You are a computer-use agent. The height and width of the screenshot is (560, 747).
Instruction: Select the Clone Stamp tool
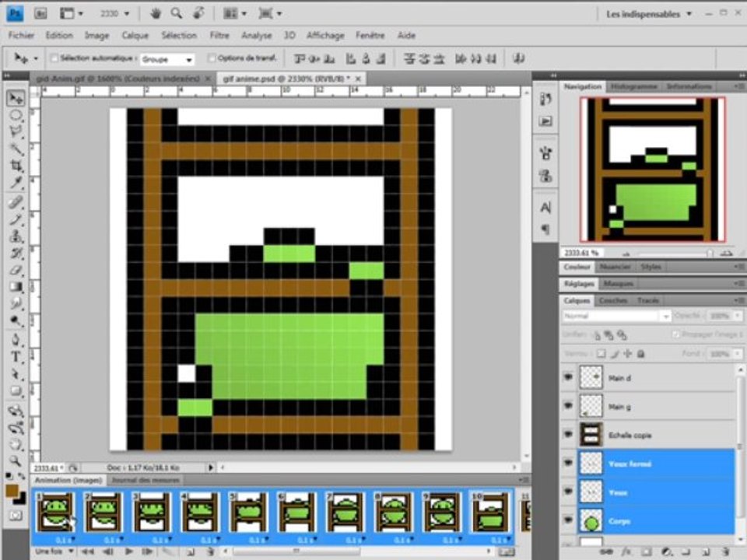[x=16, y=236]
